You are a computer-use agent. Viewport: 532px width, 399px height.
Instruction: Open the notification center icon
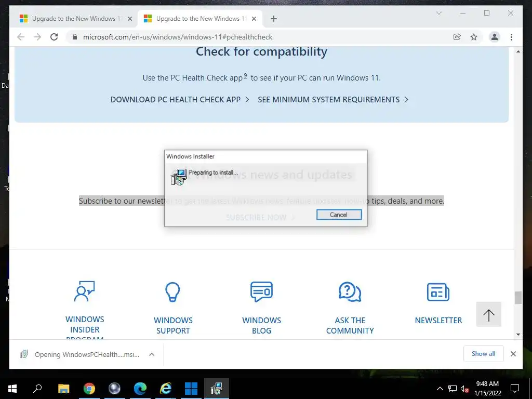pos(515,389)
